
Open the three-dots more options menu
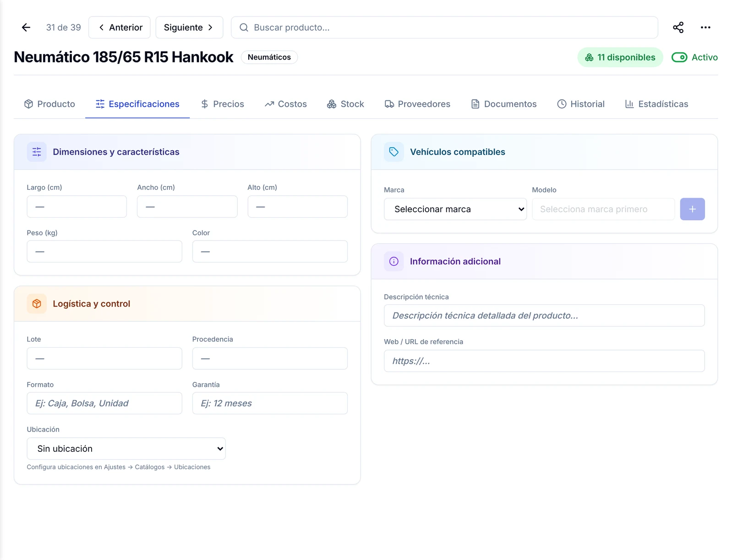tap(706, 27)
